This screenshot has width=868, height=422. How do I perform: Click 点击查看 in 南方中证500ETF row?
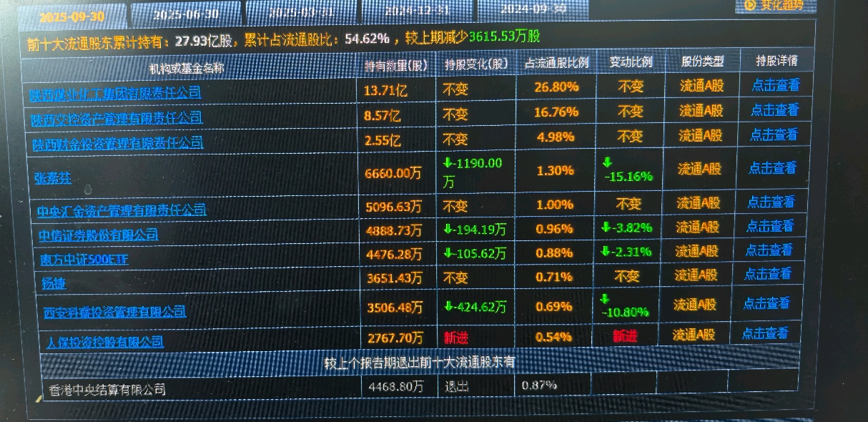769,250
